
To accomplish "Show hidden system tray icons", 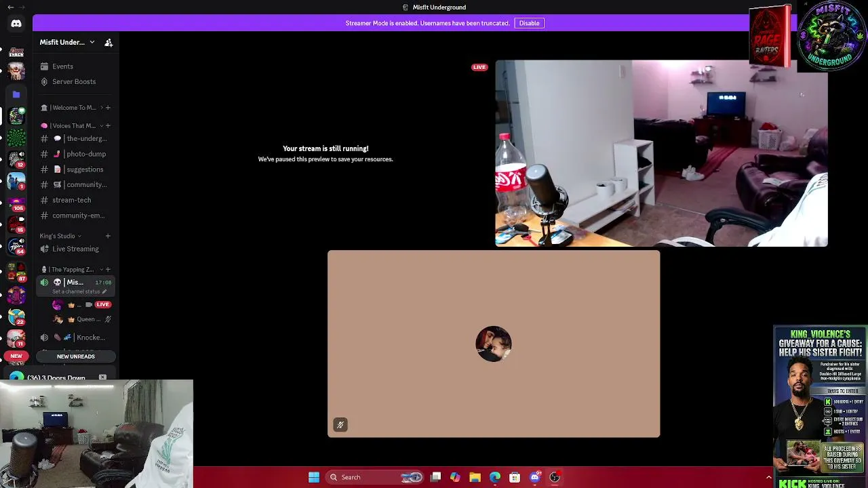I will point(768,477).
